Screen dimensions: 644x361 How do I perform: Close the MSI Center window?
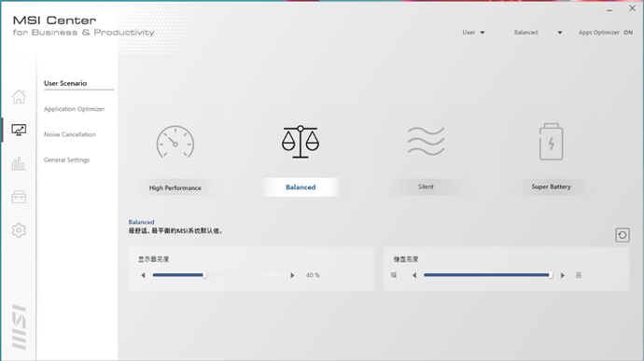633,8
